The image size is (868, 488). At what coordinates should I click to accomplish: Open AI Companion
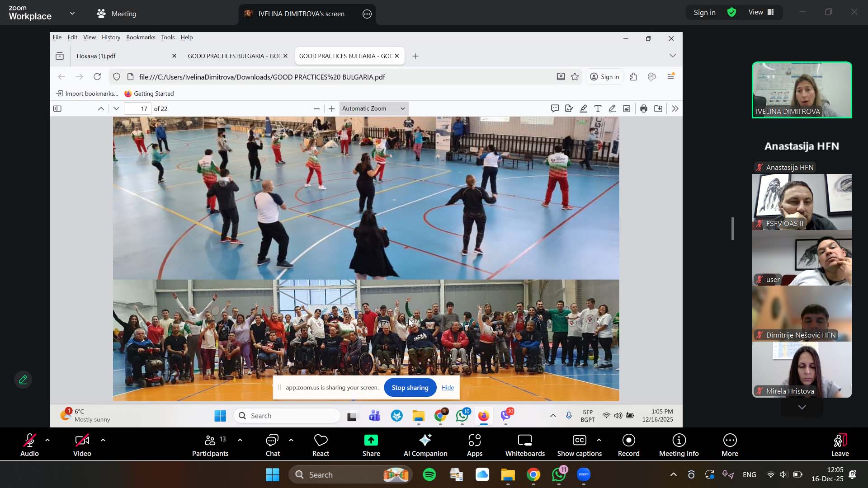[425, 445]
